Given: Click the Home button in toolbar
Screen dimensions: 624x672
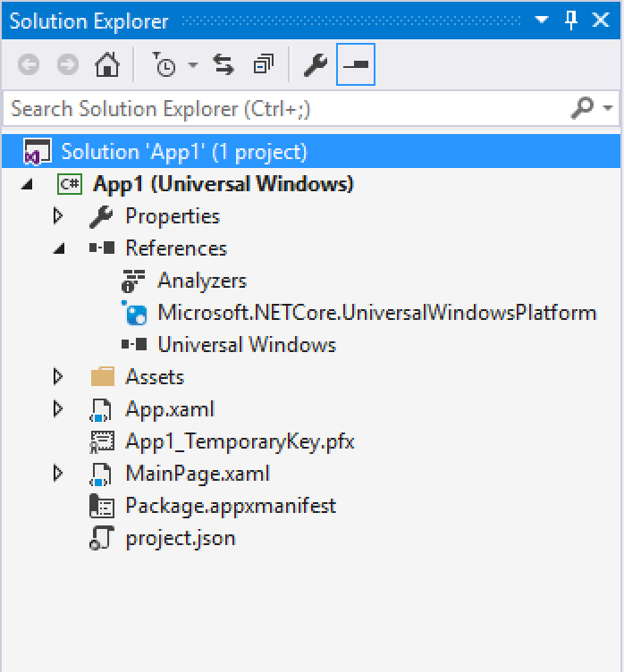Looking at the screenshot, I should click(106, 65).
